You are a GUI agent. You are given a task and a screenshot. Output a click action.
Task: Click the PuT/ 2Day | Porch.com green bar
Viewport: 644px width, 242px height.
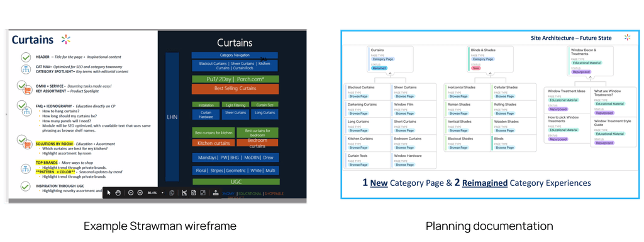(x=235, y=79)
